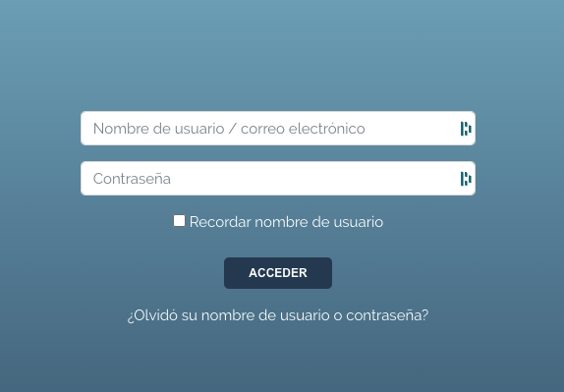Click the password manager icon in Contraseña field
Viewport: 564px width, 392px height.
[x=466, y=179]
